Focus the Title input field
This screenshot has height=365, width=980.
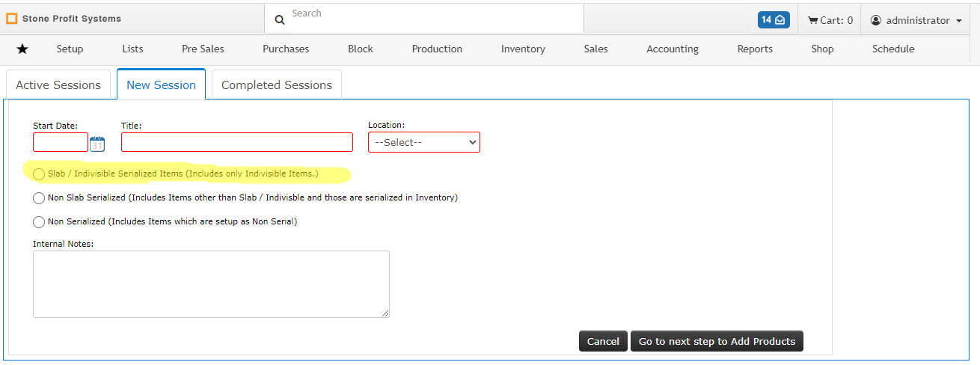pos(237,142)
